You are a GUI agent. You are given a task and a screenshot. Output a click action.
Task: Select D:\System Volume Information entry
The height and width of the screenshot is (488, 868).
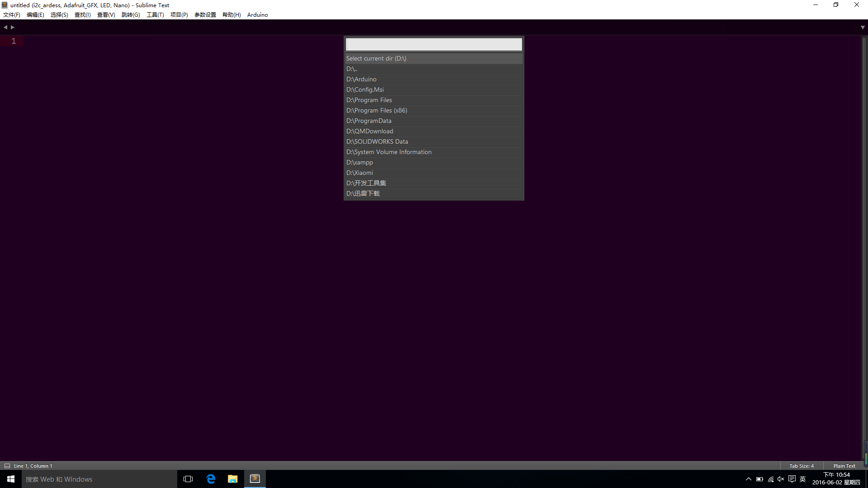pyautogui.click(x=434, y=152)
